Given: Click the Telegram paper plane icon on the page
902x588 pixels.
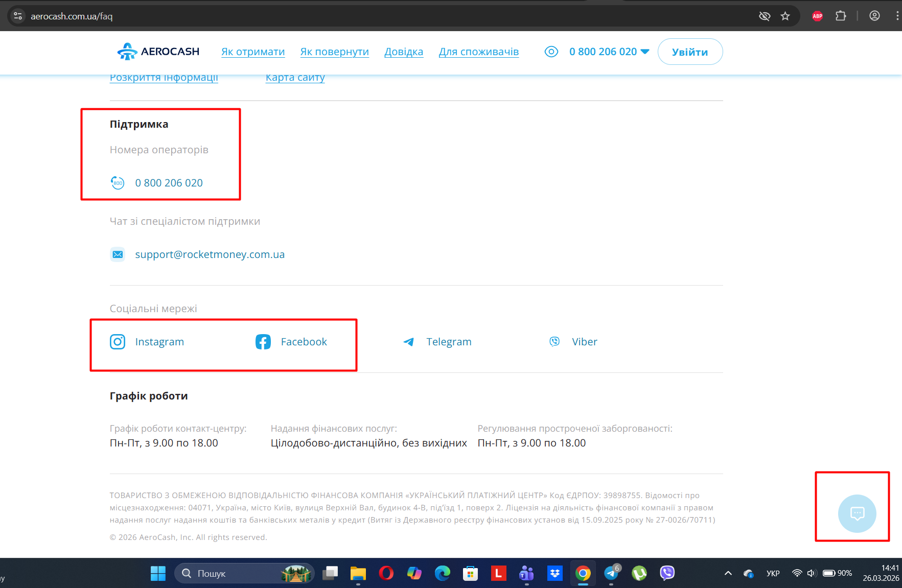Looking at the screenshot, I should coord(409,342).
